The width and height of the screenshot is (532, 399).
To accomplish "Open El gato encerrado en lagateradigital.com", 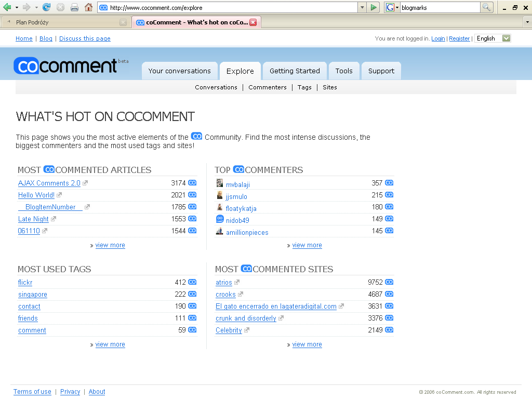I will (x=276, y=307).
